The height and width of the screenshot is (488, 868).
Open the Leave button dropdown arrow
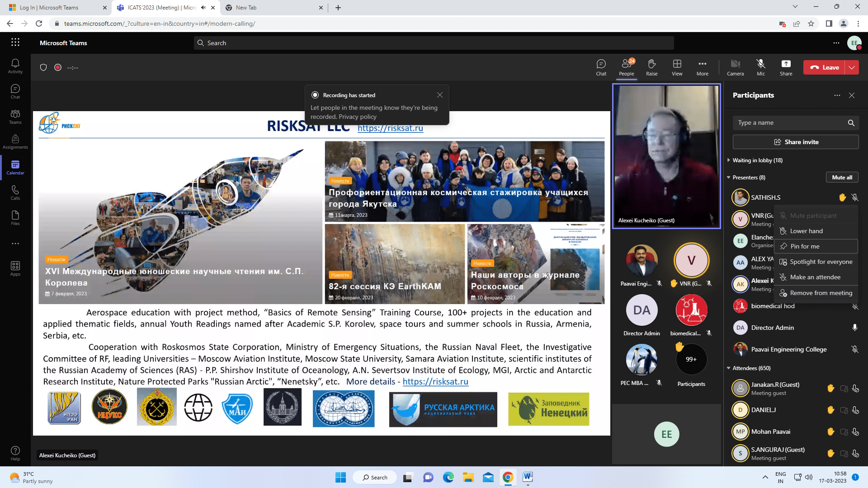pos(852,67)
